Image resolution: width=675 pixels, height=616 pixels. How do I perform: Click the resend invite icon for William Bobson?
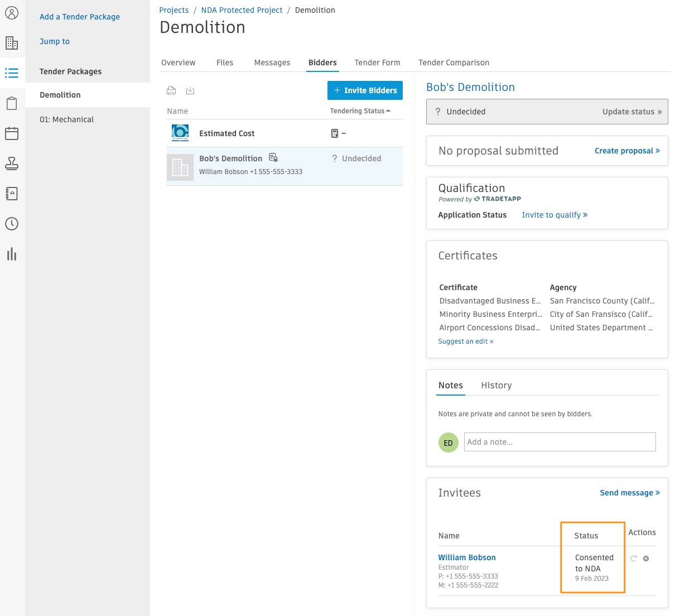(634, 559)
